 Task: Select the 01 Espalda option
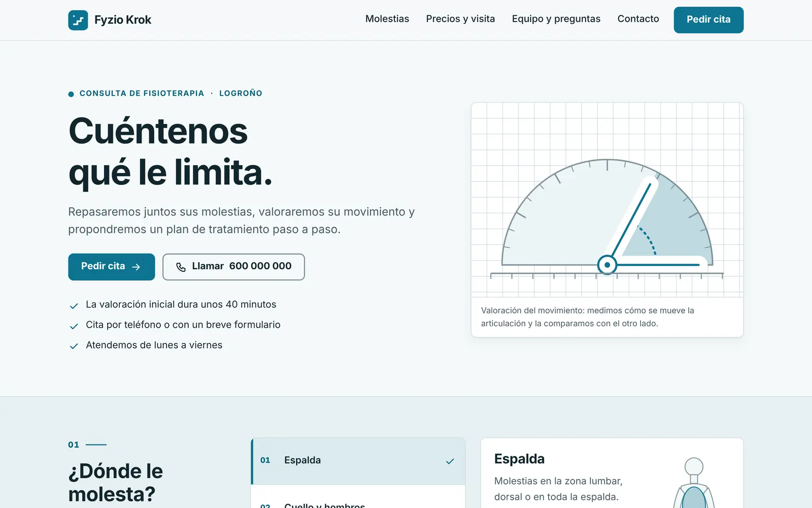click(358, 461)
